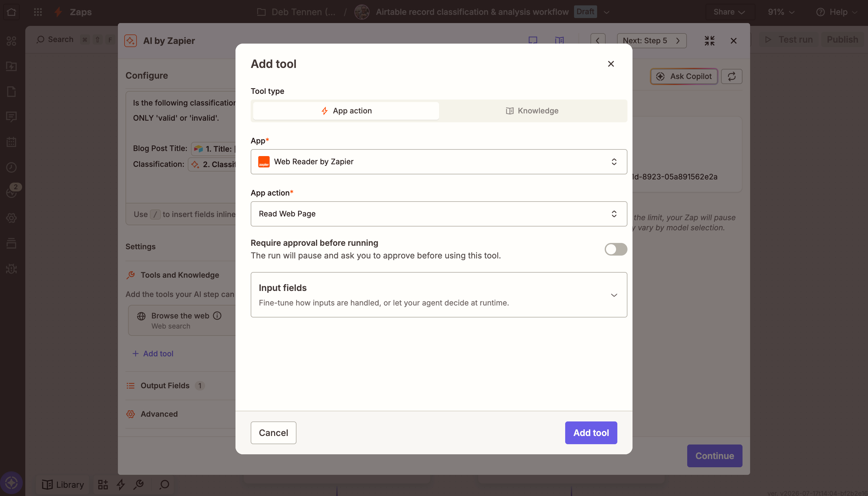Open the apps grid menu icon
Image resolution: width=868 pixels, height=496 pixels.
coord(38,12)
